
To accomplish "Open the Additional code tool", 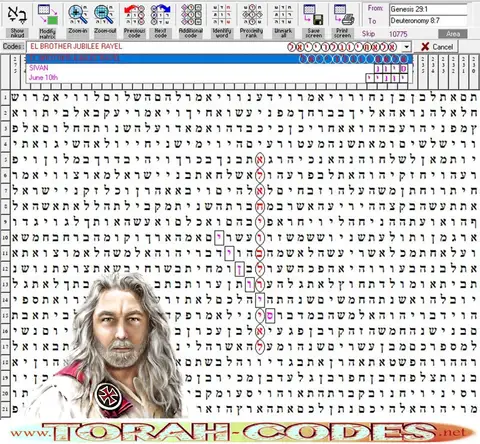I will point(191,21).
